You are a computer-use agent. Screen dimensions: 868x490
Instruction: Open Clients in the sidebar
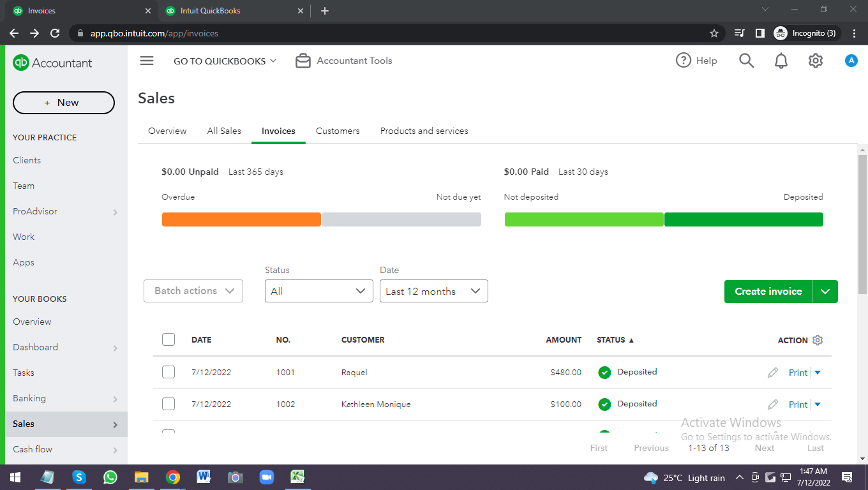click(27, 160)
